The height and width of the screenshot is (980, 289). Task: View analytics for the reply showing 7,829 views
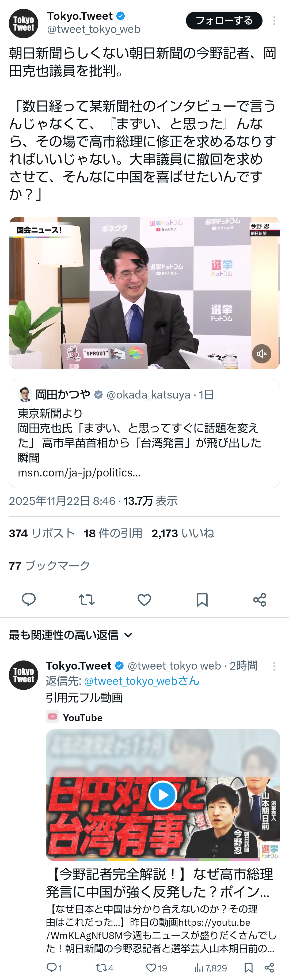(x=210, y=967)
